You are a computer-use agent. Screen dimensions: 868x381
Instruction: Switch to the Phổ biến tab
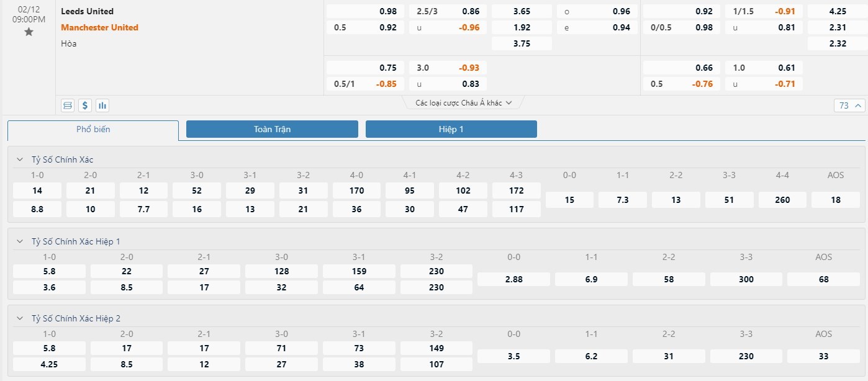(x=93, y=130)
